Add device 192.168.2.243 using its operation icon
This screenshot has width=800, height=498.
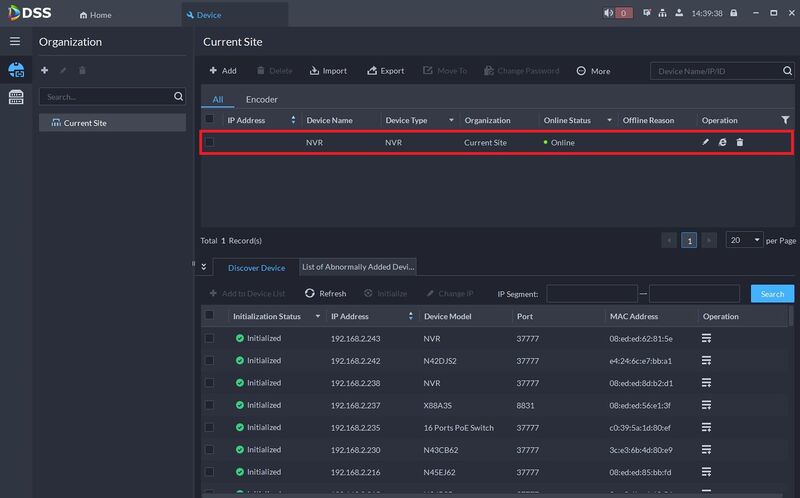pos(706,338)
